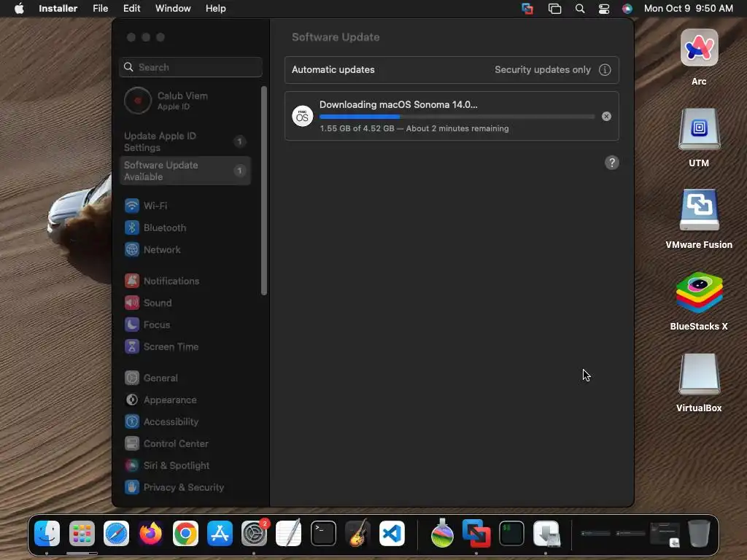Launch GarageBand from the Dock
Image resolution: width=747 pixels, height=560 pixels.
357,533
